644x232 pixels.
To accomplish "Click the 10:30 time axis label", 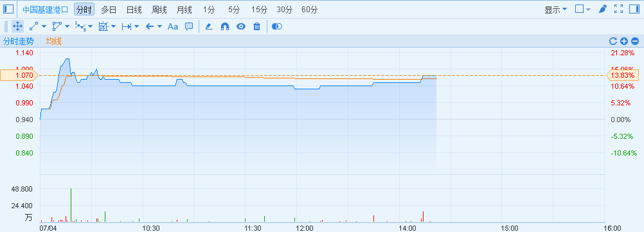I will pyautogui.click(x=151, y=228).
